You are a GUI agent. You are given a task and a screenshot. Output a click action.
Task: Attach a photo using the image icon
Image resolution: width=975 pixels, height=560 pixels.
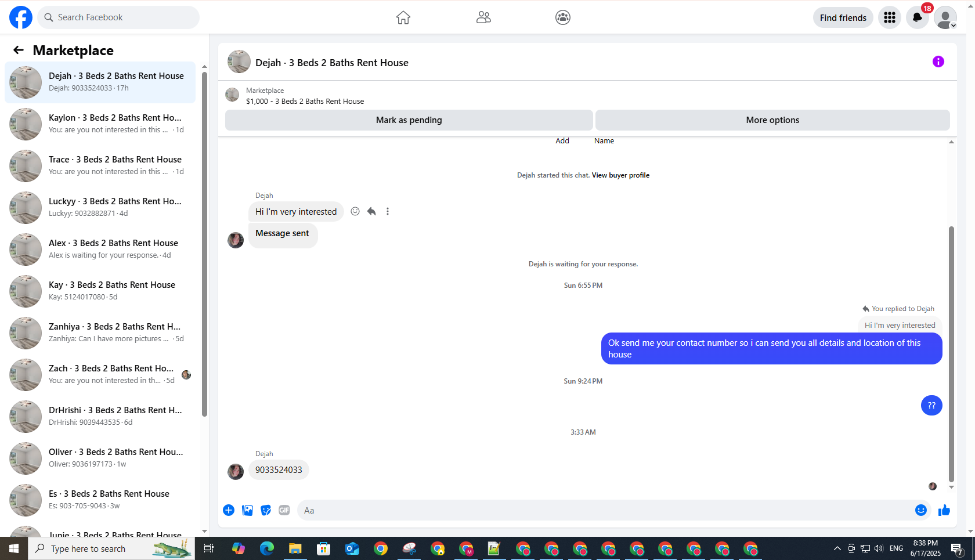247,510
